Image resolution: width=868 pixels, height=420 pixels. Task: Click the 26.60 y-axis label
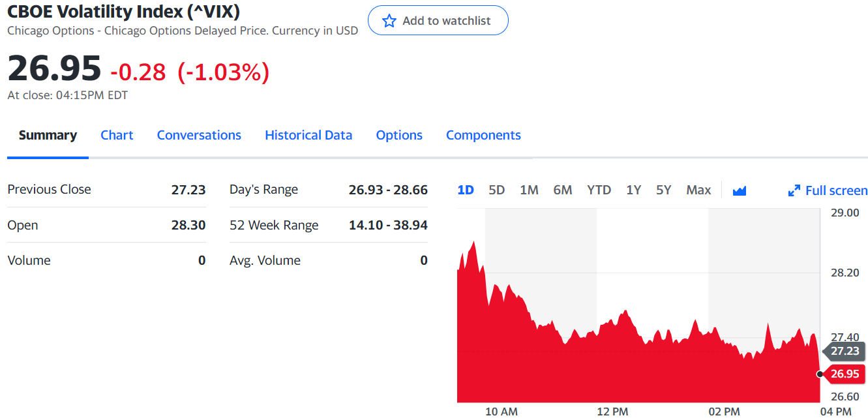(845, 397)
